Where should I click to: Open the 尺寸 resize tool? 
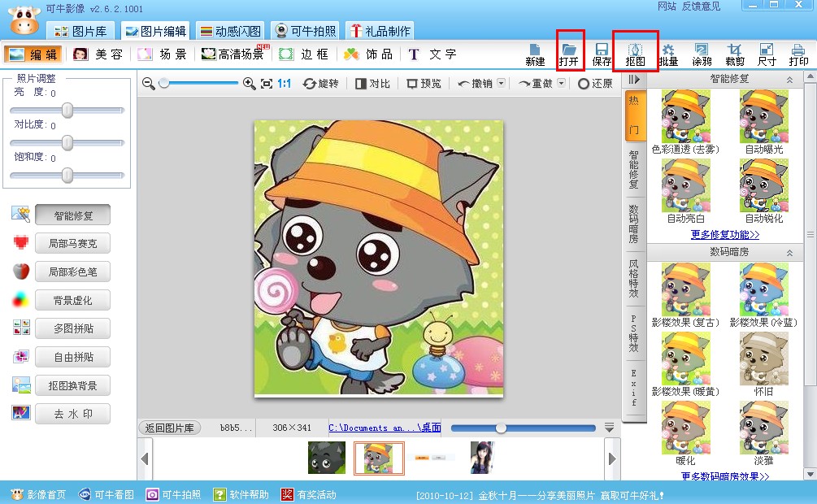767,54
